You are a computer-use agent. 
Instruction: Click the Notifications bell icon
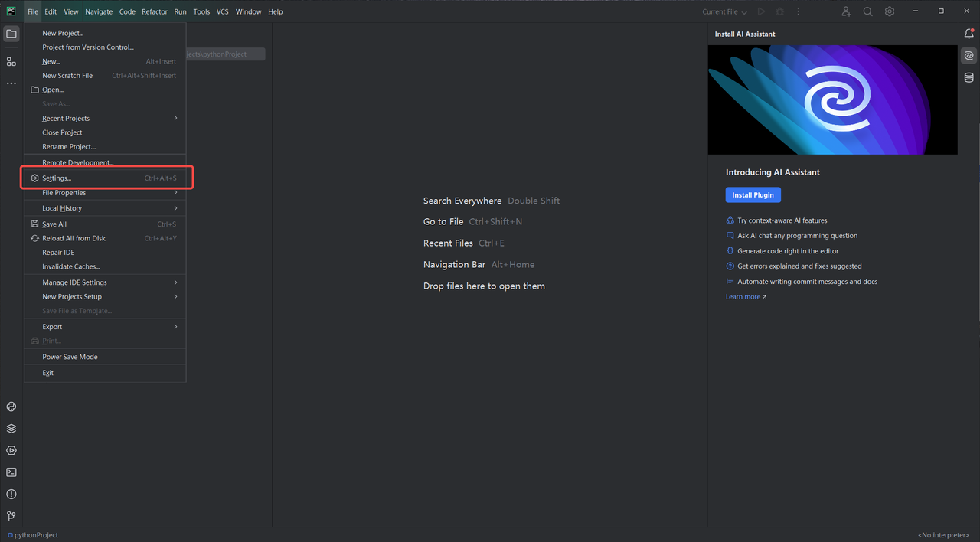point(969,34)
